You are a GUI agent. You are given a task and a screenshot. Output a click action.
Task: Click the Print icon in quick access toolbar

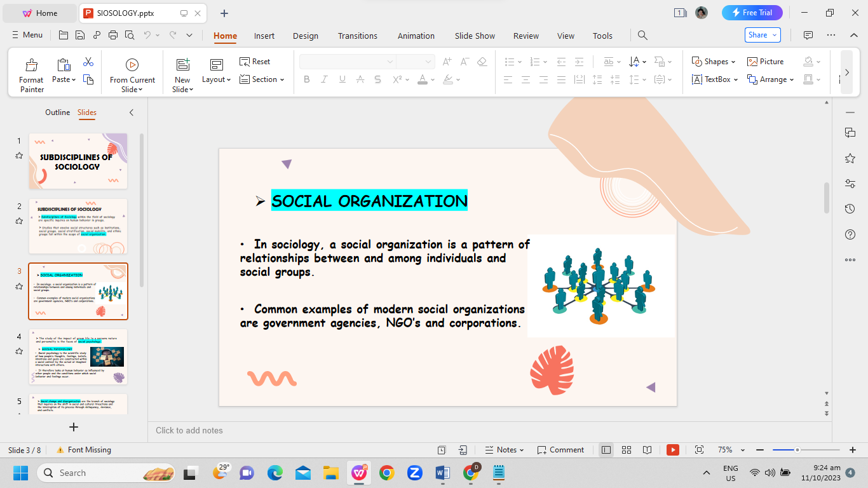(x=113, y=36)
